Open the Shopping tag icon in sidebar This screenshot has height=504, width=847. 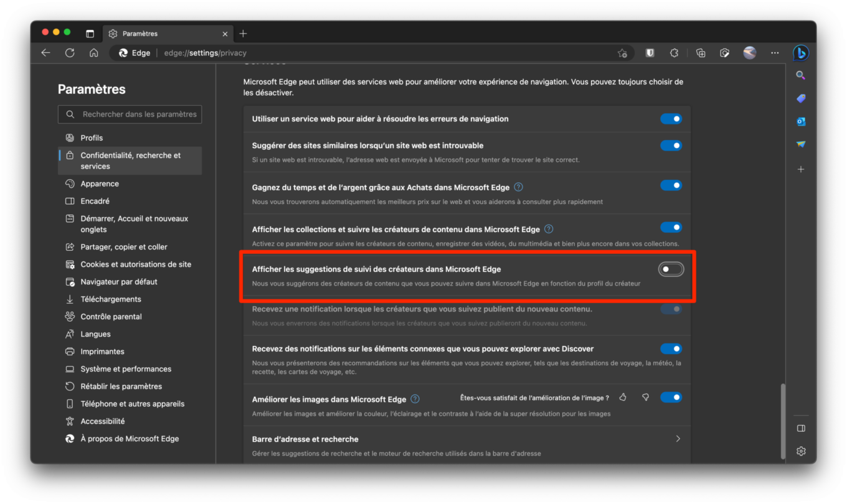click(801, 98)
